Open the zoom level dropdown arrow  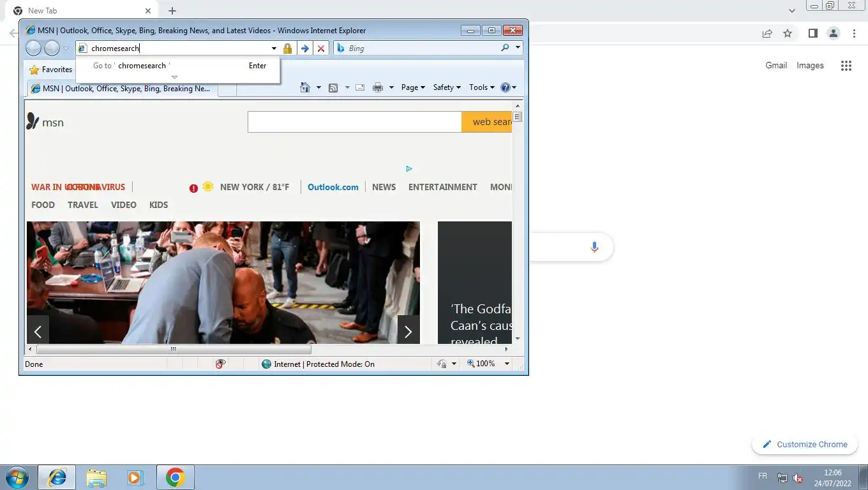(507, 364)
